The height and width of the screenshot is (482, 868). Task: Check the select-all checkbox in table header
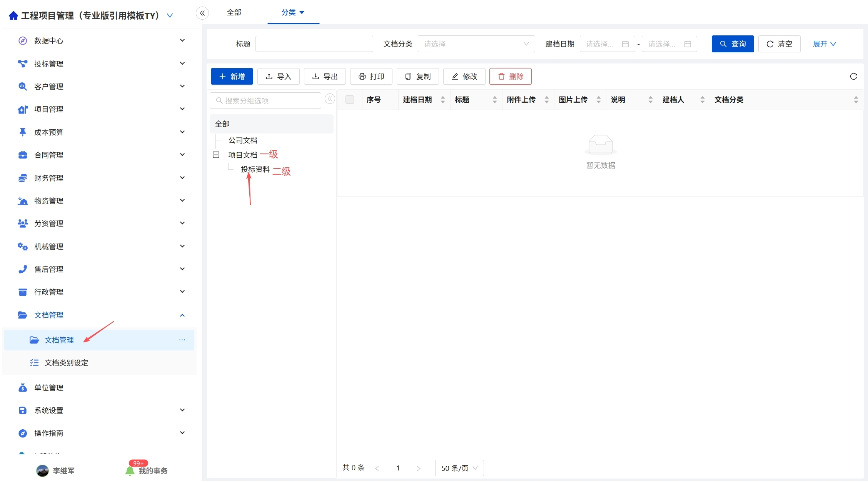tap(350, 100)
